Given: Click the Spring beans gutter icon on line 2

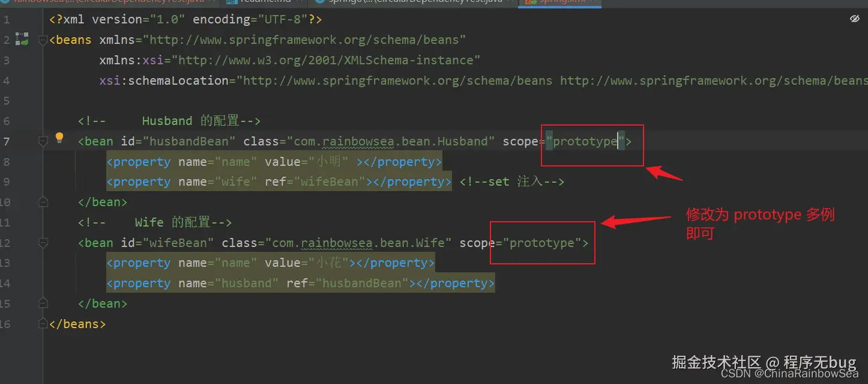Looking at the screenshot, I should click(x=22, y=40).
